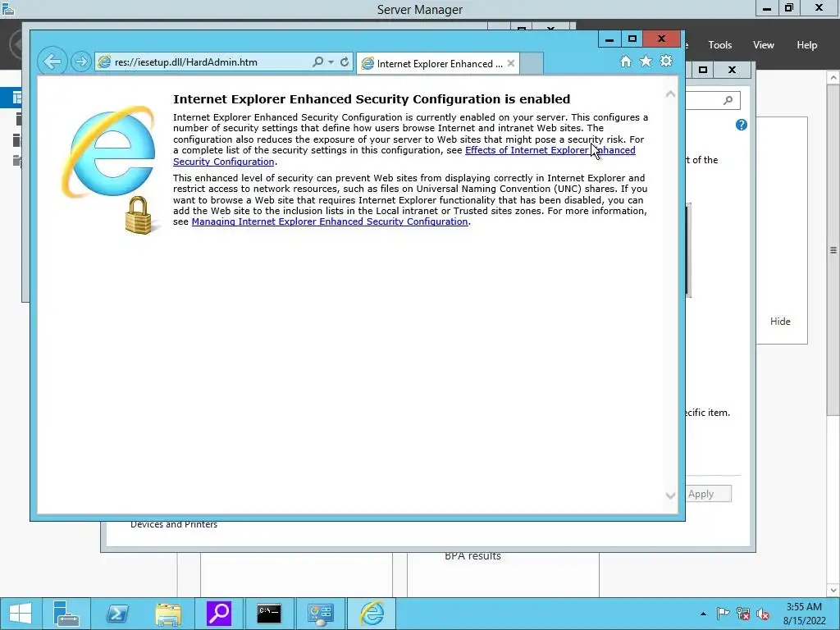Open the Windows Start button
840x630 pixels.
coord(21,614)
